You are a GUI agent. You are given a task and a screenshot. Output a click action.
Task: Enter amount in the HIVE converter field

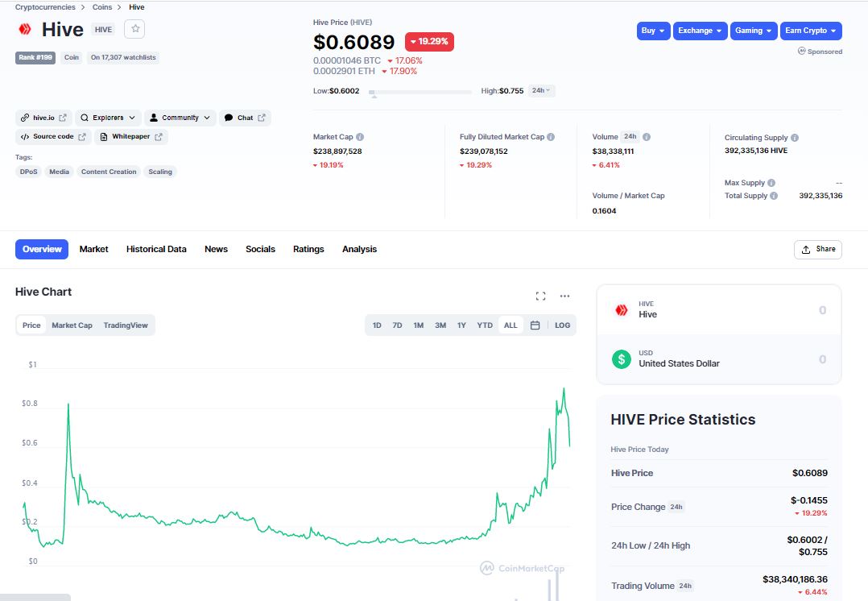719,310
